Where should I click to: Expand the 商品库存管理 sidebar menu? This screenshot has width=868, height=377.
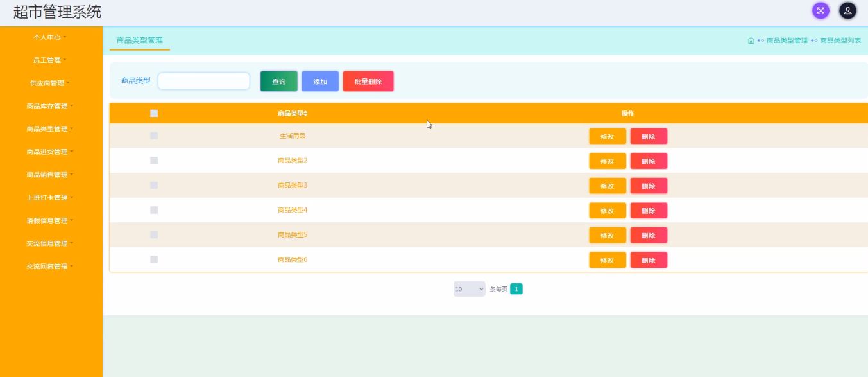50,106
